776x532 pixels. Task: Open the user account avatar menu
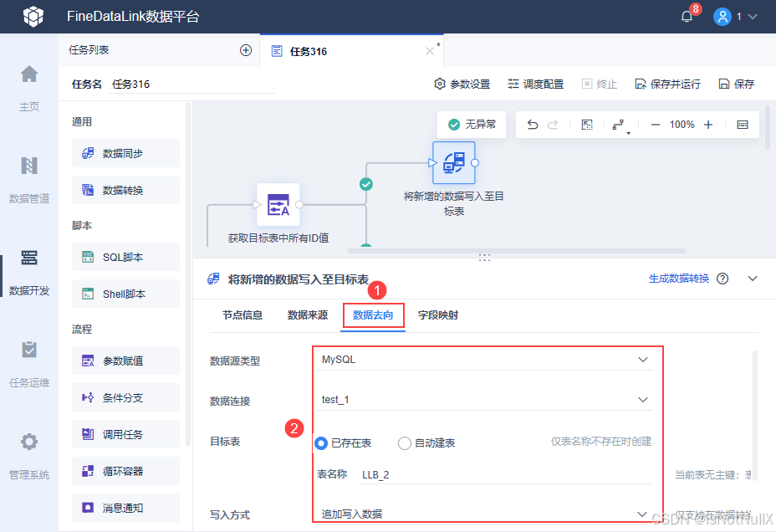[722, 17]
